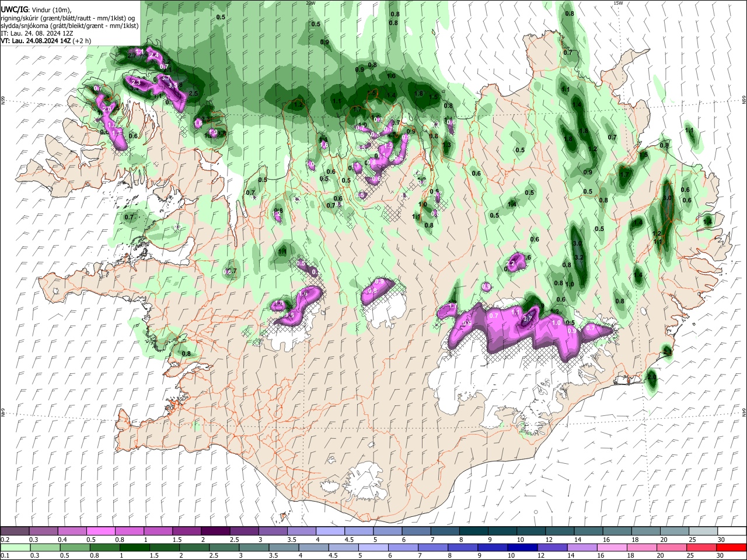Screen dimensions: 747x560
Task: Select snow scale swatch between 1.5 and 2
Action: tap(186, 531)
